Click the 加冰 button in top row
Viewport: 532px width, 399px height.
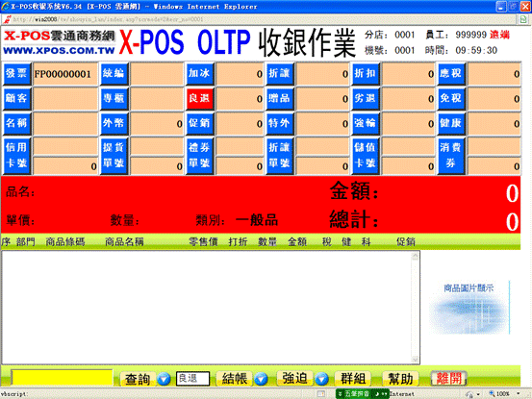click(200, 74)
